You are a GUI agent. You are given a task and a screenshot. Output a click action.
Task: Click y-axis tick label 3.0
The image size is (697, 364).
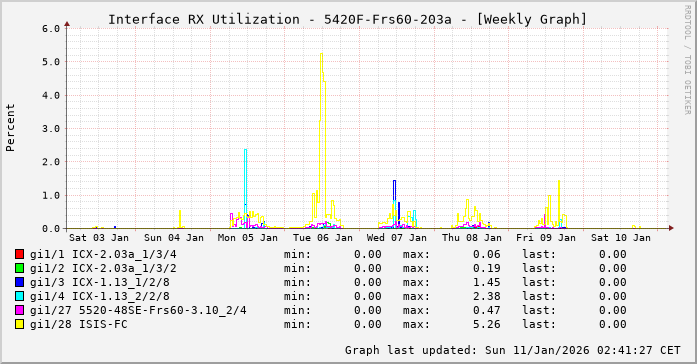pyautogui.click(x=51, y=128)
